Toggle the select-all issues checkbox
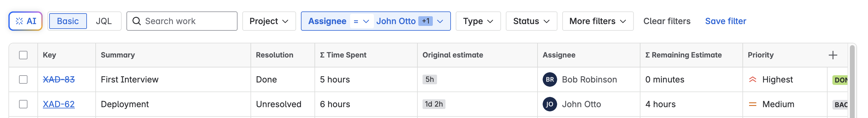 23,55
